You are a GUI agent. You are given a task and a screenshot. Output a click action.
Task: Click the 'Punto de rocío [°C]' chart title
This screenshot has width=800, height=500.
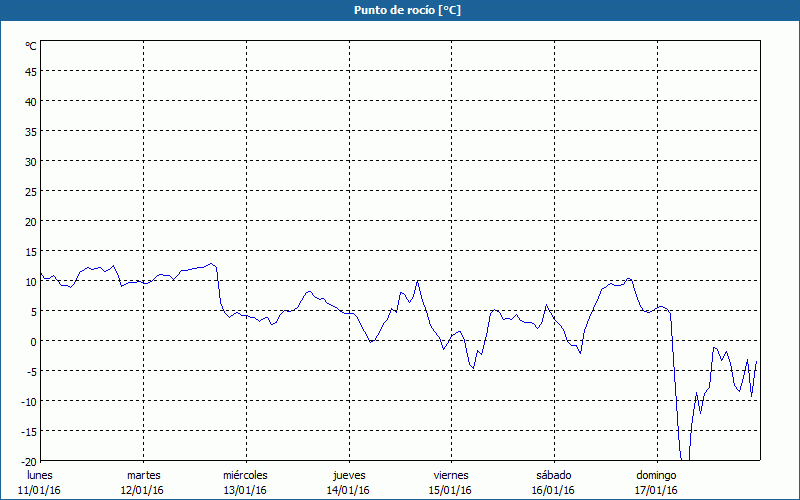click(400, 10)
